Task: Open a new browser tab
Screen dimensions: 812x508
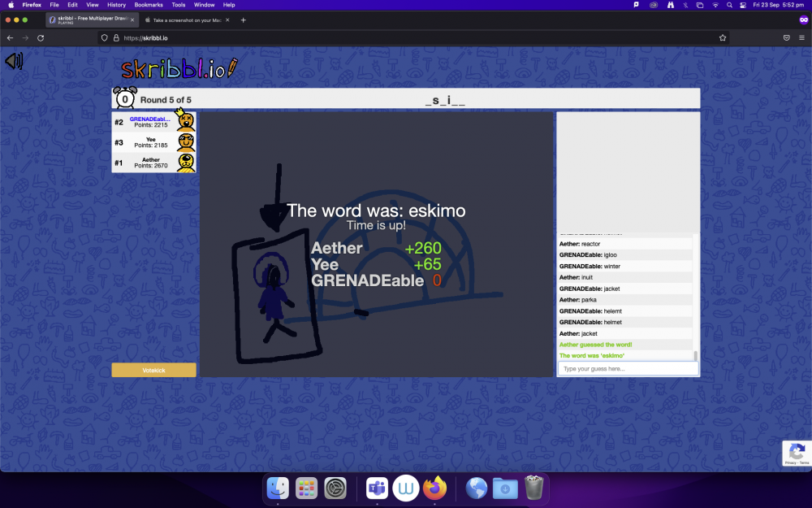Action: [x=244, y=20]
